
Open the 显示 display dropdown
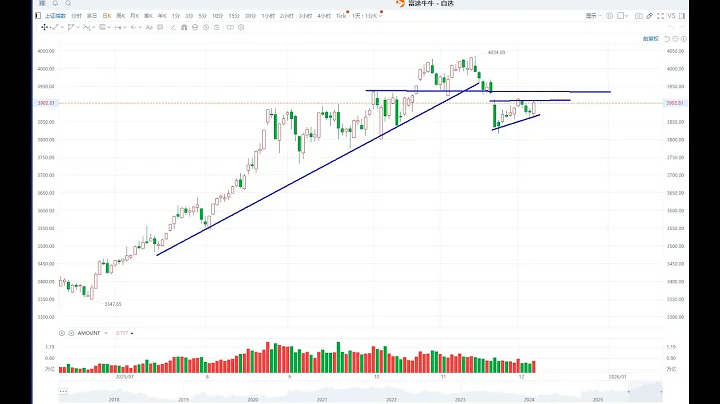pos(593,16)
